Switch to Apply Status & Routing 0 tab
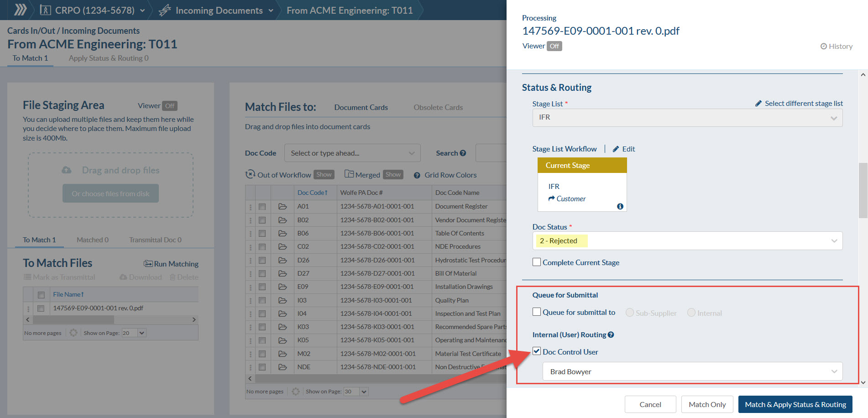Screen dimensions: 868x418 click(109, 58)
